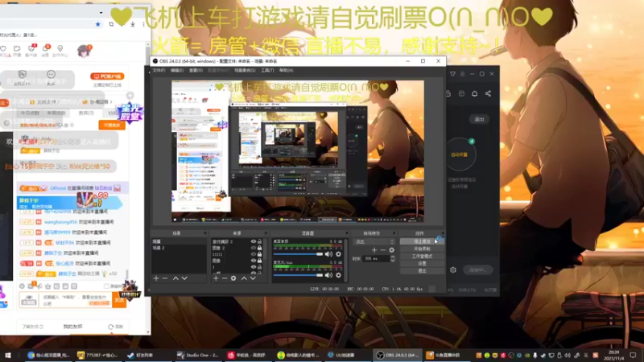Image resolution: width=644 pixels, height=362 pixels.
Task: Remove the selected scene with the minus icon
Action: [165, 278]
